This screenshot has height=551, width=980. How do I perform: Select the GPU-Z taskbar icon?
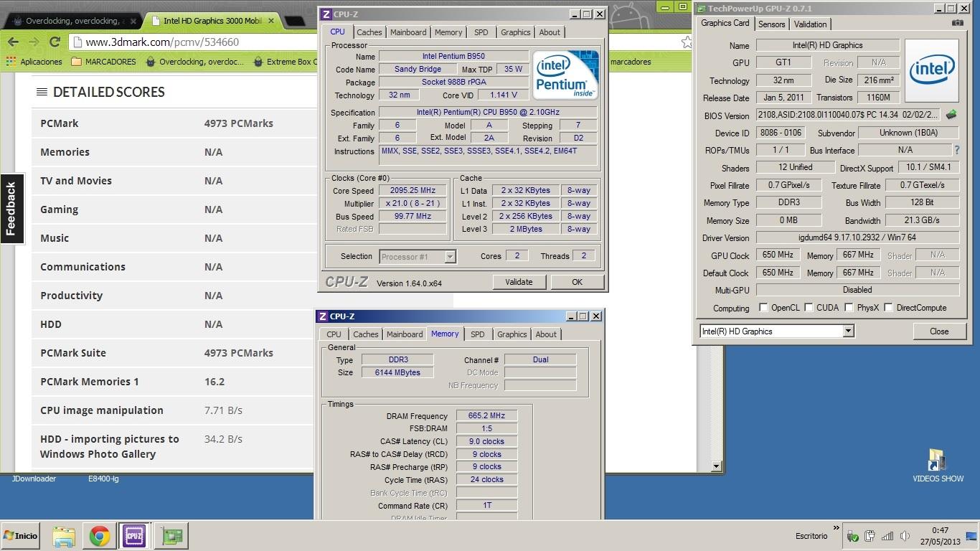click(x=171, y=536)
